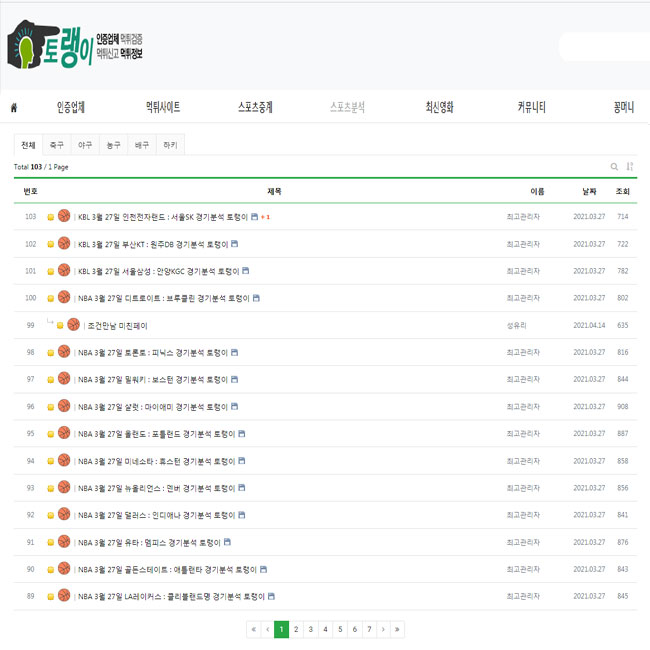Open KBL 인천전자랜드 : 서울SK post
Viewport: 650px width, 650px height.
coord(163,217)
